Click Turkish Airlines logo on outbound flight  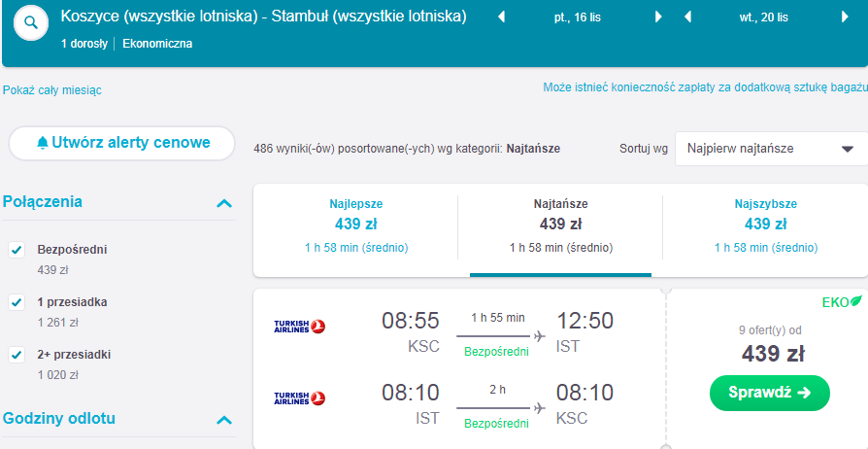(299, 327)
